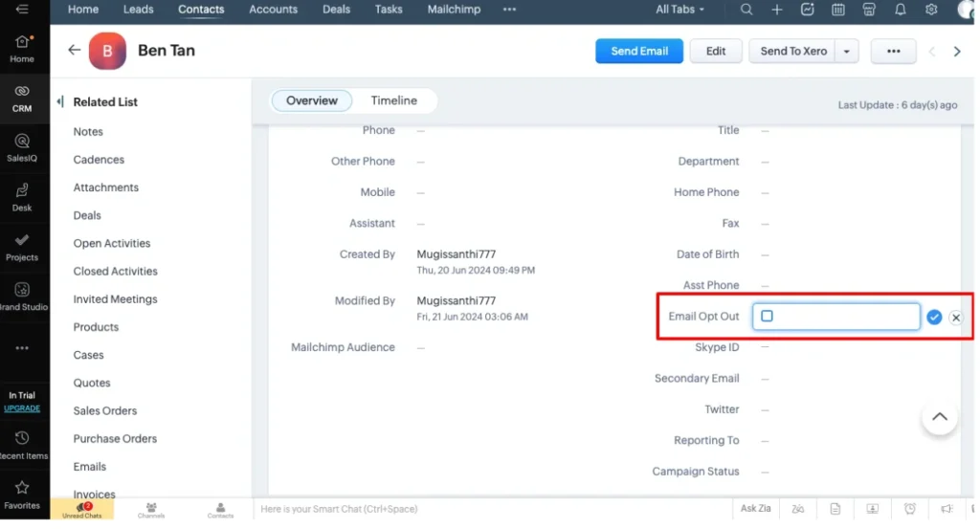Open Desk from the sidebar
This screenshot has height=529, width=980.
tap(22, 197)
